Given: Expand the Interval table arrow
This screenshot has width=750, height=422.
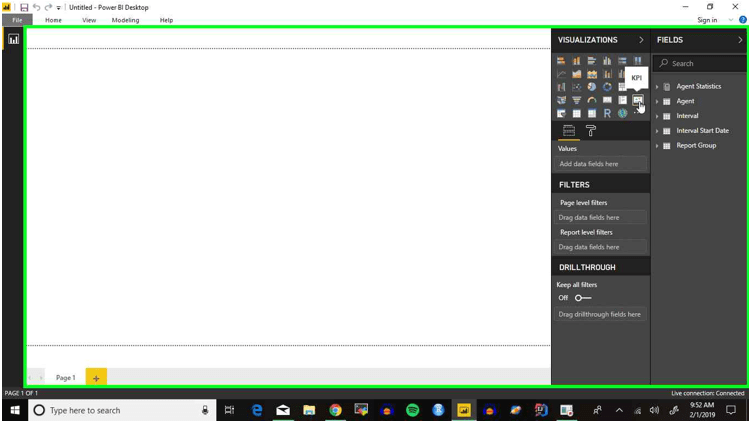Looking at the screenshot, I should click(657, 116).
